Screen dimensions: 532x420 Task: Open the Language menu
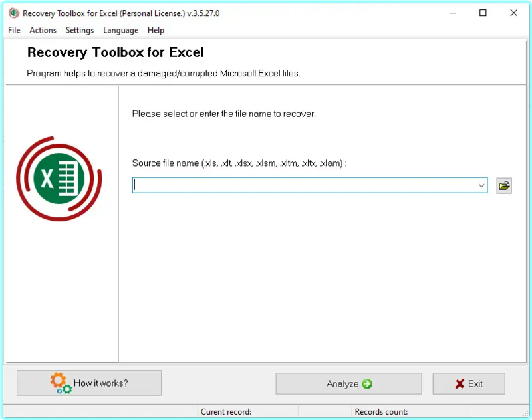coord(121,30)
